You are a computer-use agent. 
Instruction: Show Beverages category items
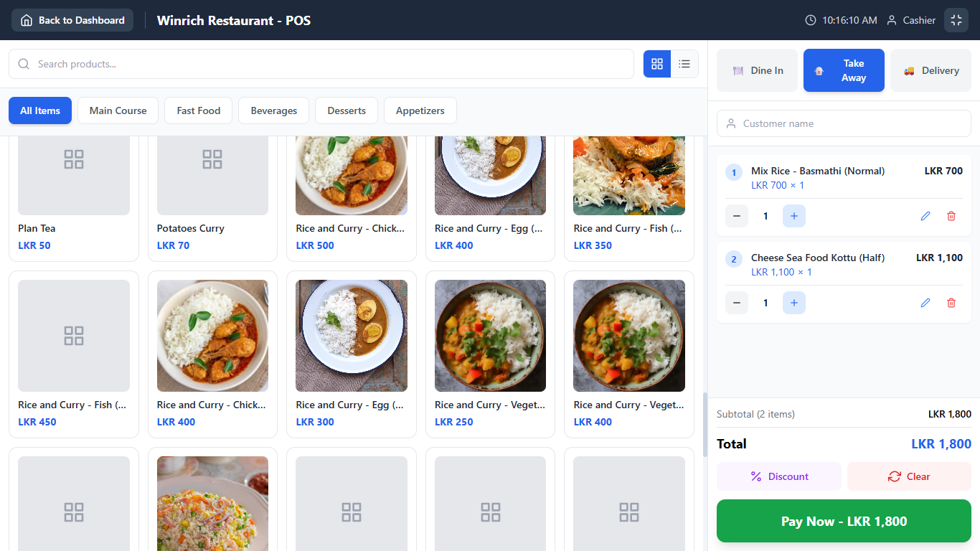pos(273,110)
